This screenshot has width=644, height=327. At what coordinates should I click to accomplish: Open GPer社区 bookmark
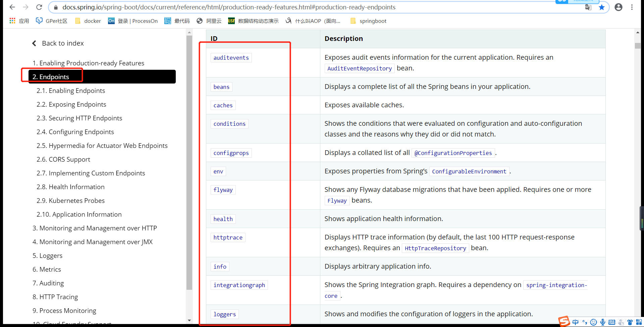[x=52, y=21]
